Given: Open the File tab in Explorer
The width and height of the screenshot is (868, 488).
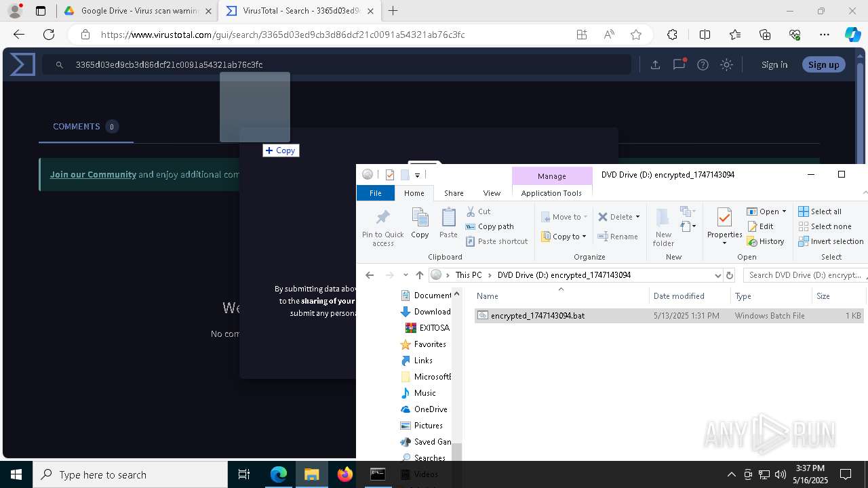Looking at the screenshot, I should [375, 193].
